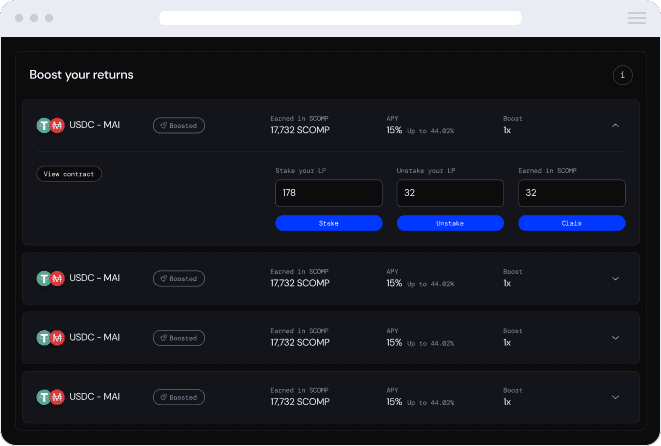Open the View contract link
Viewport: 661px width, 446px height.
[x=69, y=174]
